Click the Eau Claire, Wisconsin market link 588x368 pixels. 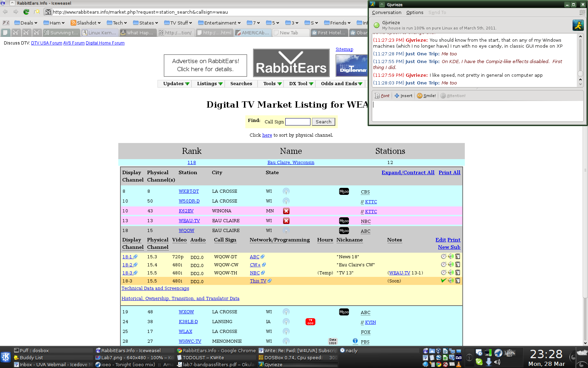(x=291, y=162)
